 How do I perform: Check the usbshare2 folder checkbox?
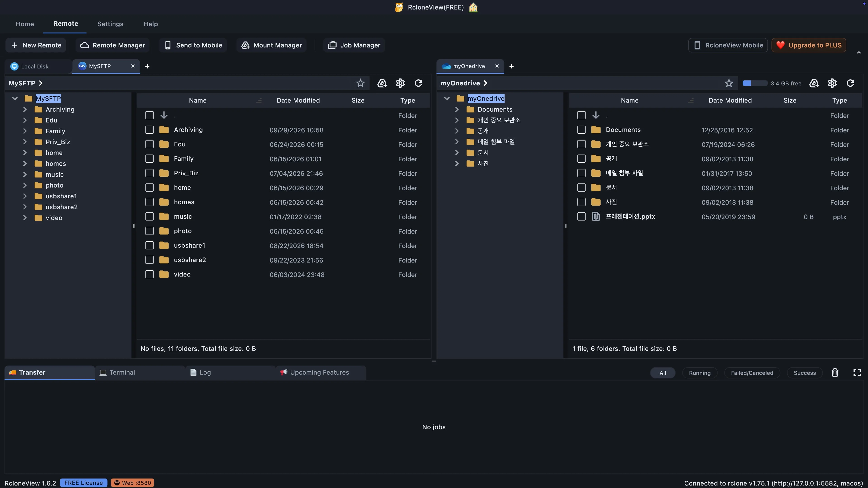[149, 260]
